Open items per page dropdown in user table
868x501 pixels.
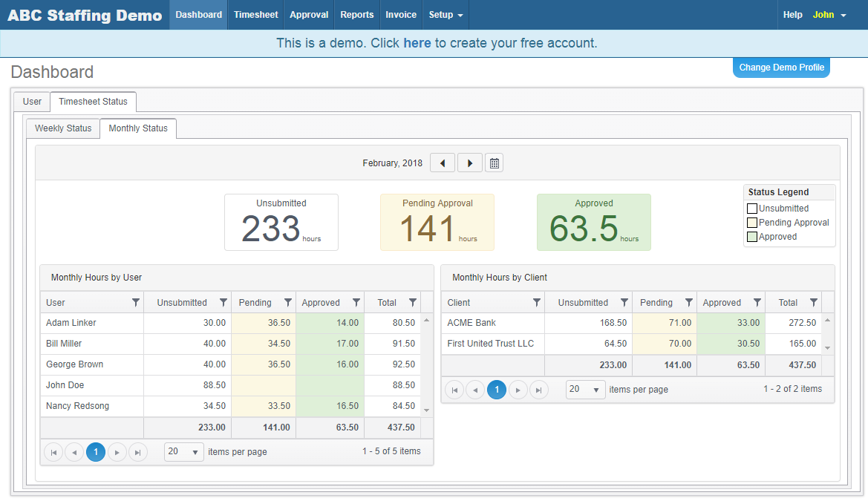click(x=184, y=452)
